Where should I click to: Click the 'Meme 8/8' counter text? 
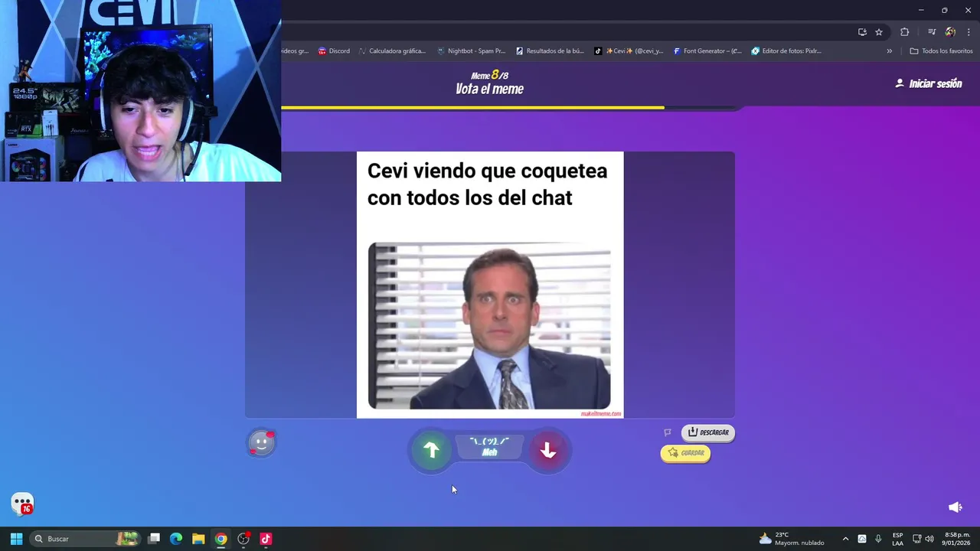(489, 75)
